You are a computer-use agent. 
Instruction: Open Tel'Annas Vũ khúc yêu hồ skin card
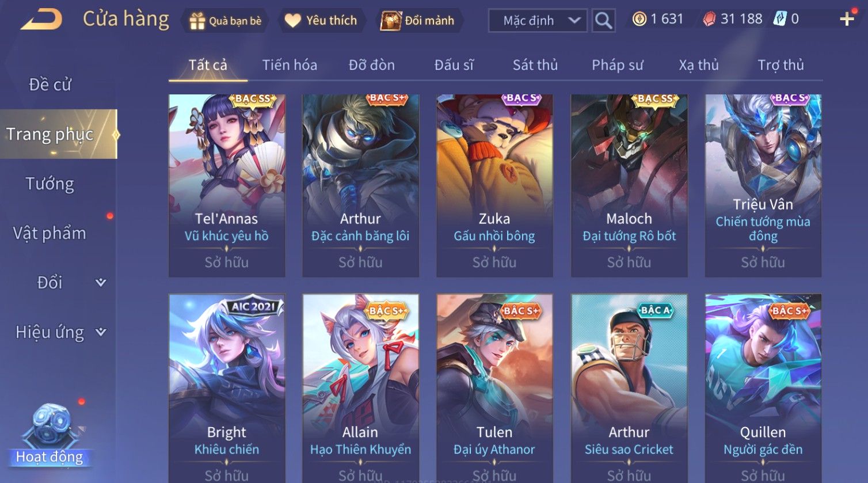pos(227,185)
